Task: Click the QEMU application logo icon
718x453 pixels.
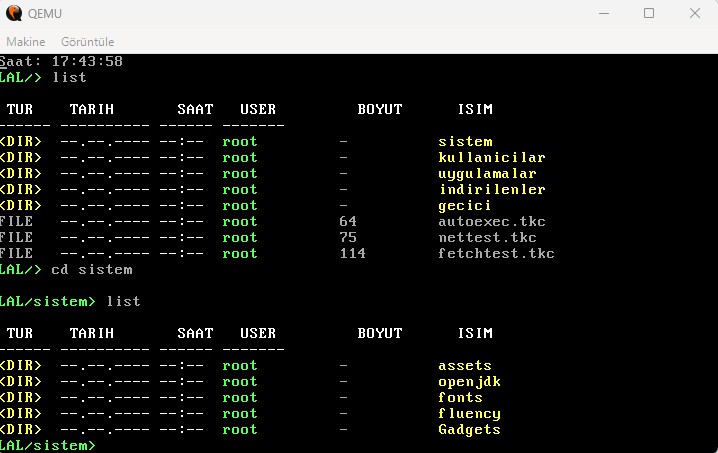Action: [x=14, y=13]
